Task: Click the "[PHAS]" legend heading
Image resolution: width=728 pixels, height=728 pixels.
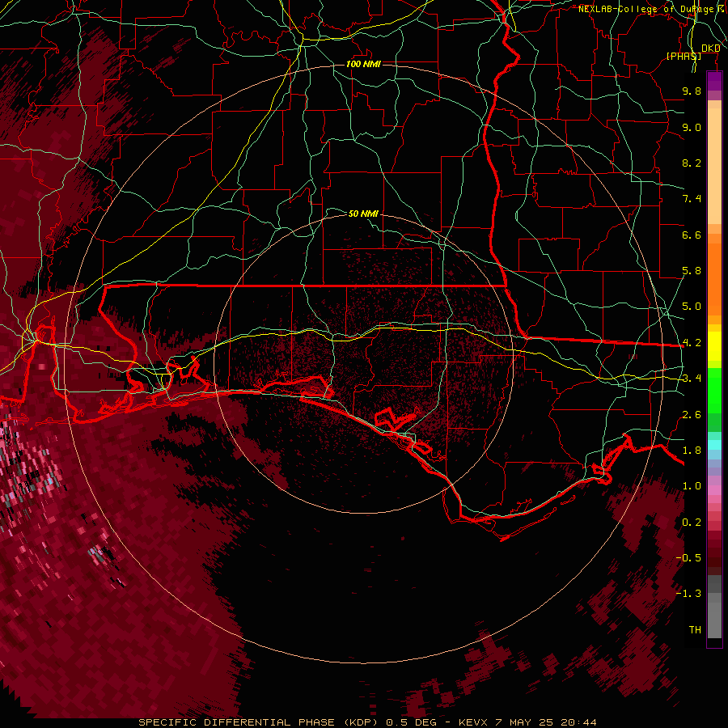Action: (x=684, y=56)
